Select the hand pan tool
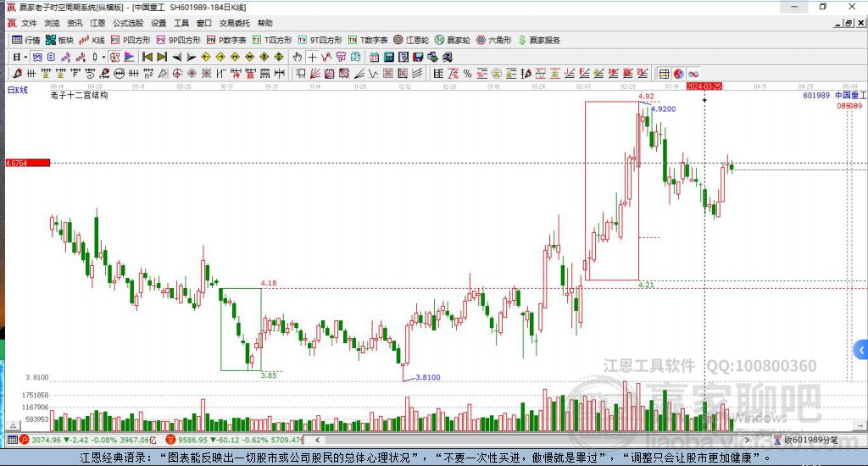The image size is (868, 466). [298, 57]
